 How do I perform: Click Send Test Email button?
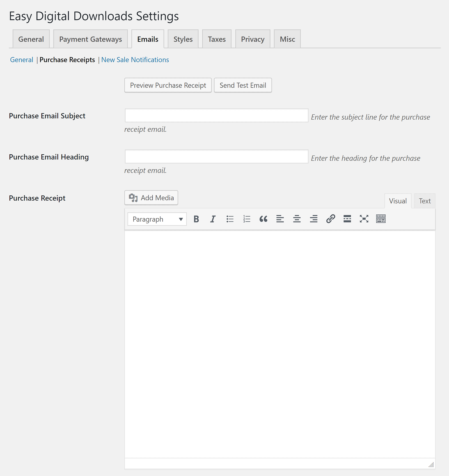point(243,85)
